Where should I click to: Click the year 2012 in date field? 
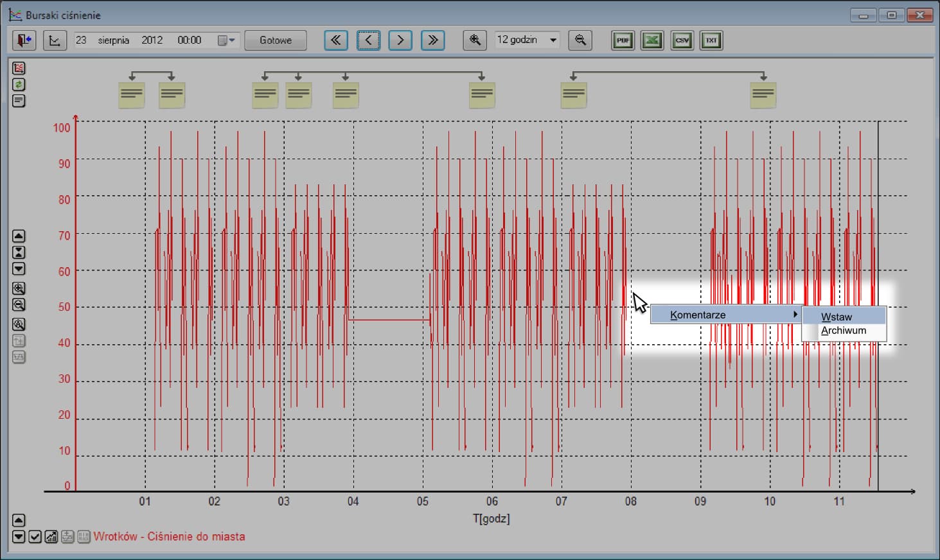point(152,40)
